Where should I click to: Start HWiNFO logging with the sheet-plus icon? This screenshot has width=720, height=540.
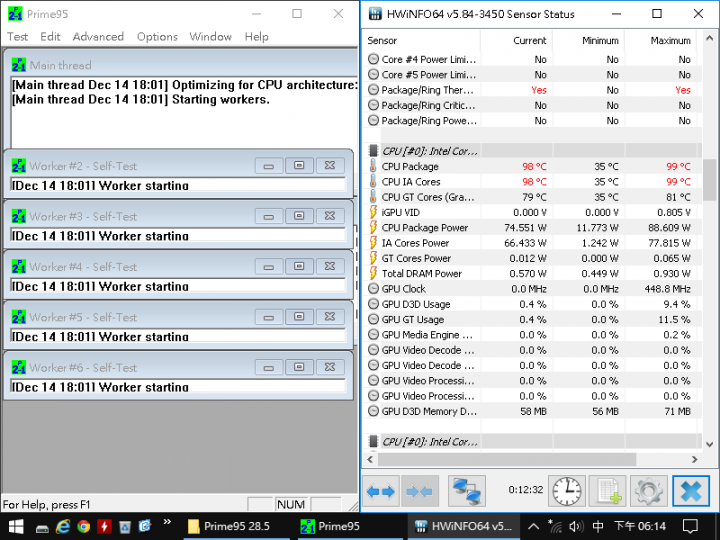[608, 491]
